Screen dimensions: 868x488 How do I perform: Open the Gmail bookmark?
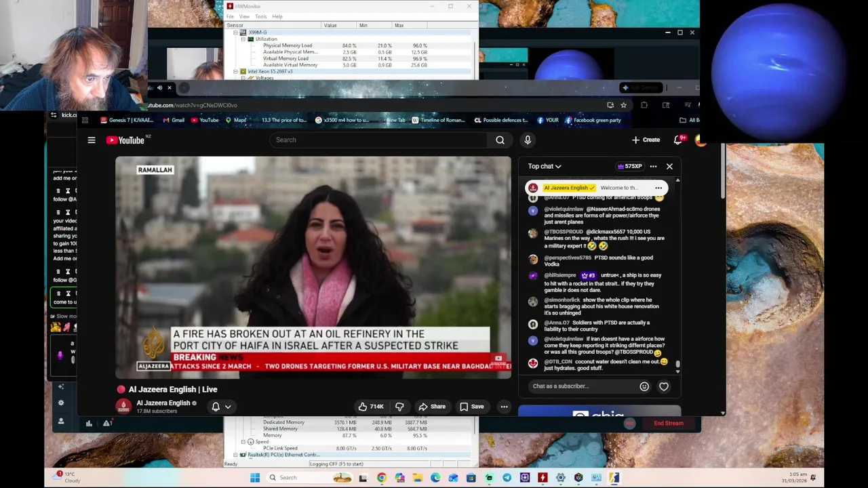[x=174, y=120]
